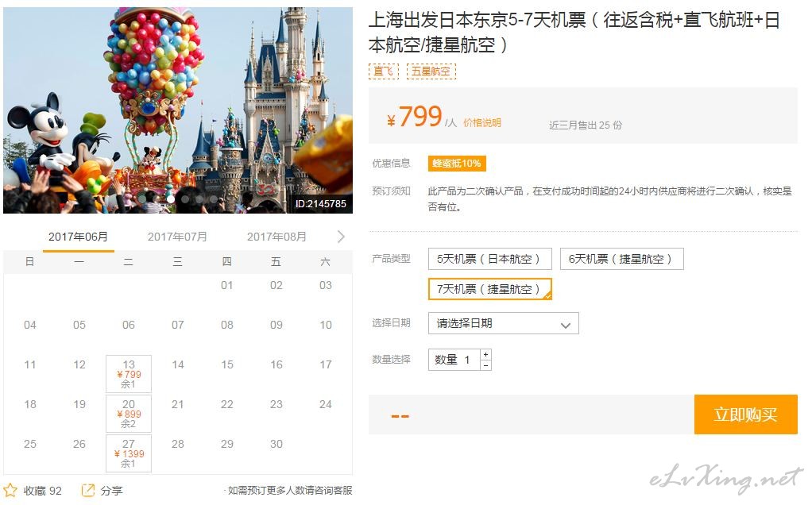Decrease quantity with the minus stepper
The image size is (812, 505).
click(485, 365)
